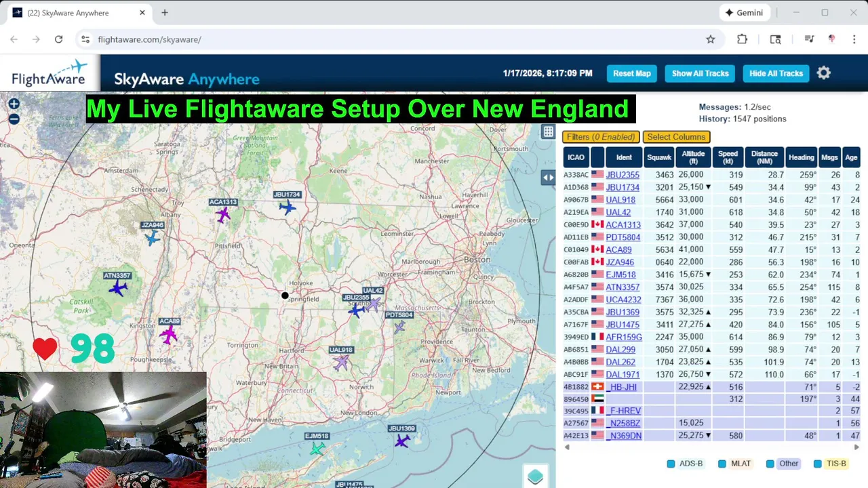Click the MLAT legend color swatch
The width and height of the screenshot is (868, 488).
coord(722,464)
